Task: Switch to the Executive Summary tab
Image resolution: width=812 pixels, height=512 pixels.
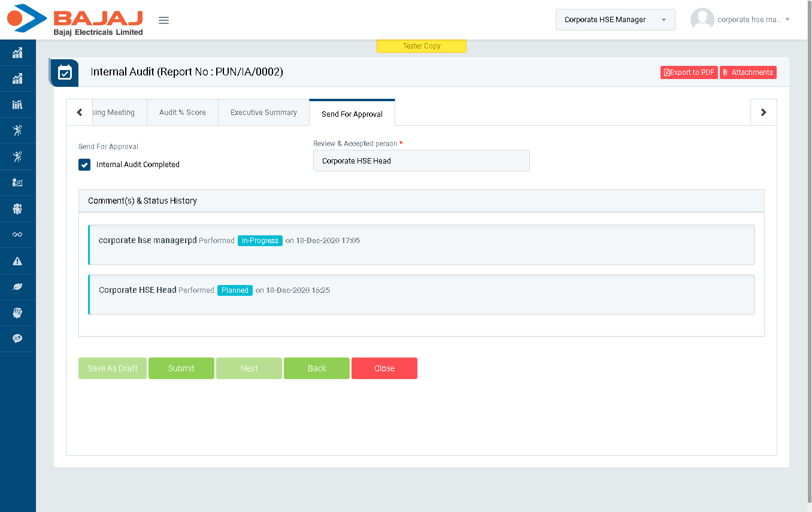Action: pos(263,113)
